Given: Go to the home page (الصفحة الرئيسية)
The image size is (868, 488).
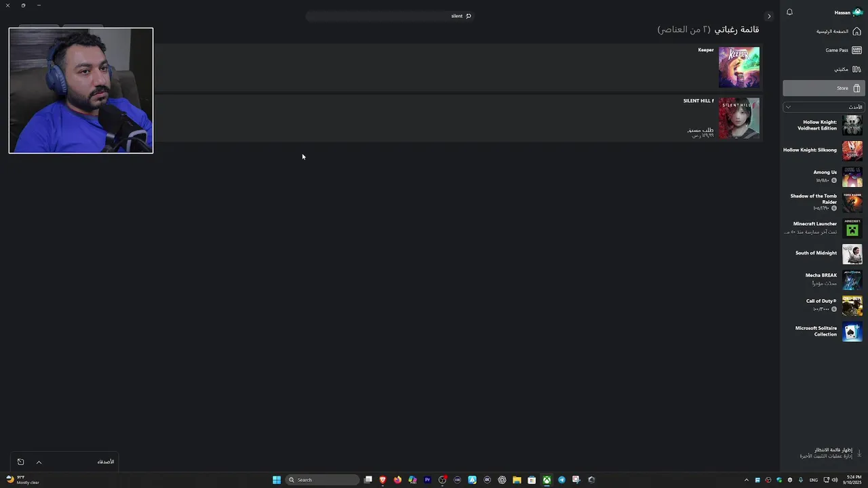Looking at the screenshot, I should click(x=823, y=31).
